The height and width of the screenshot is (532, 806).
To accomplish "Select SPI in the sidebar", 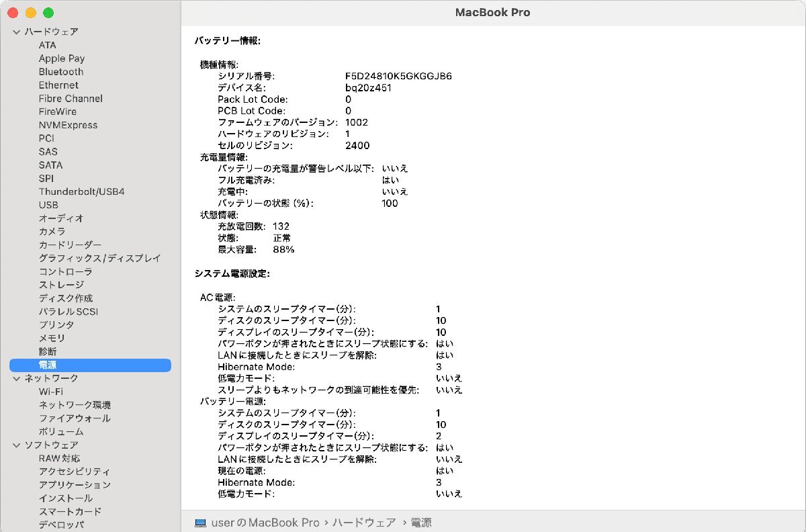I will (46, 178).
